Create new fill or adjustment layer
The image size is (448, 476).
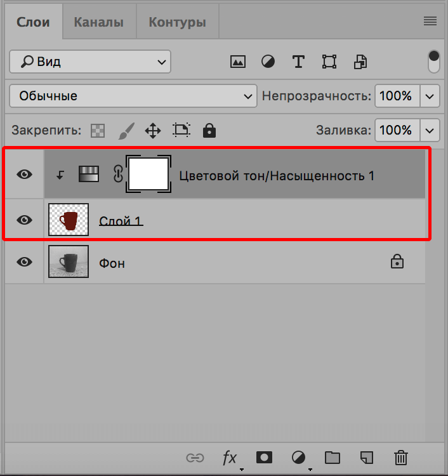click(298, 457)
